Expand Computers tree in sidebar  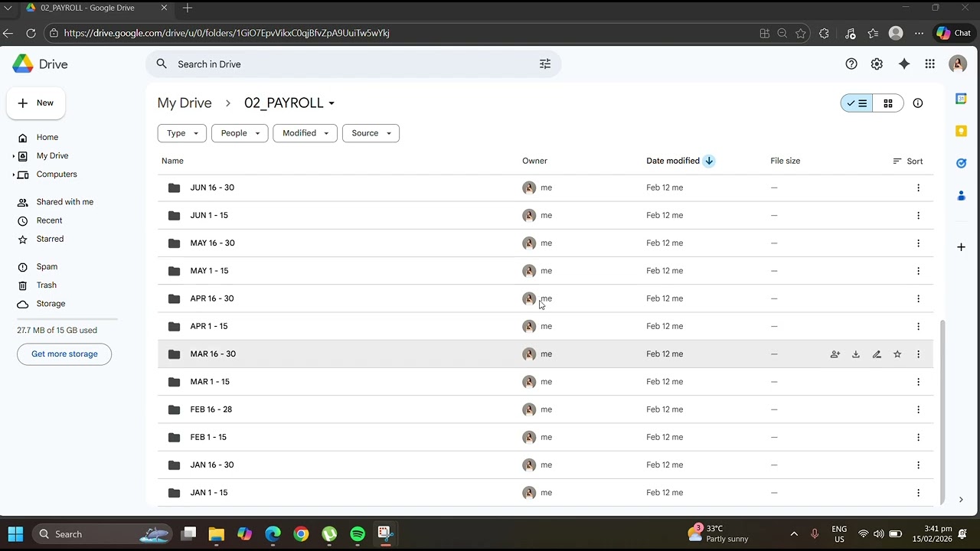14,174
